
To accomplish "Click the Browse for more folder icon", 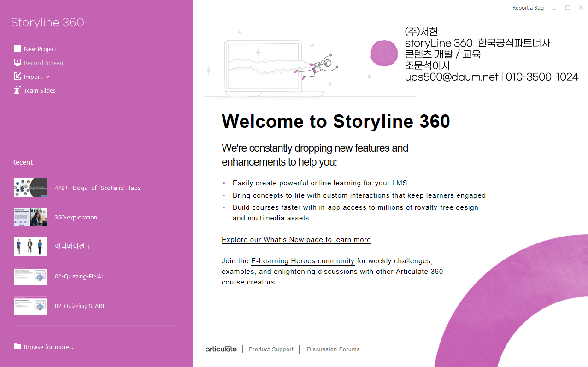I will [x=18, y=347].
